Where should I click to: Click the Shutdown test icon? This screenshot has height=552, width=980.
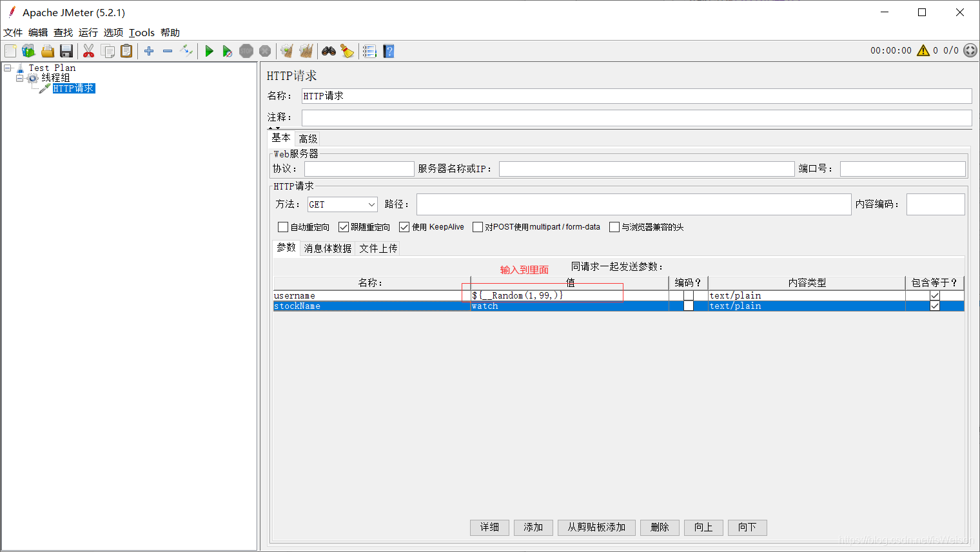pos(265,51)
